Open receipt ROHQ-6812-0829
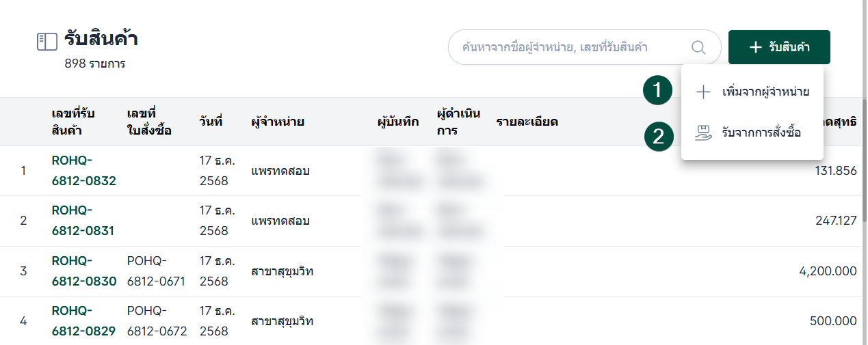 [83, 320]
